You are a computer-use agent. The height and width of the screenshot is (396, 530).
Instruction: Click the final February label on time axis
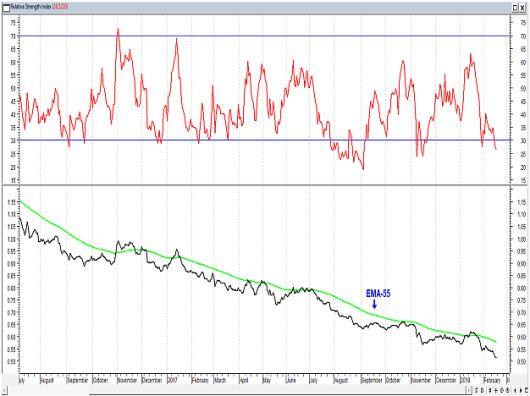point(492,380)
